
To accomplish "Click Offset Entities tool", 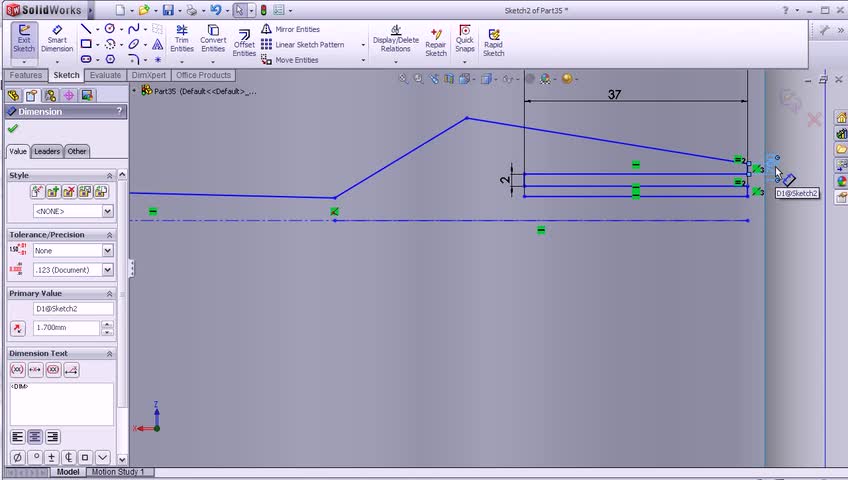I will tap(244, 43).
